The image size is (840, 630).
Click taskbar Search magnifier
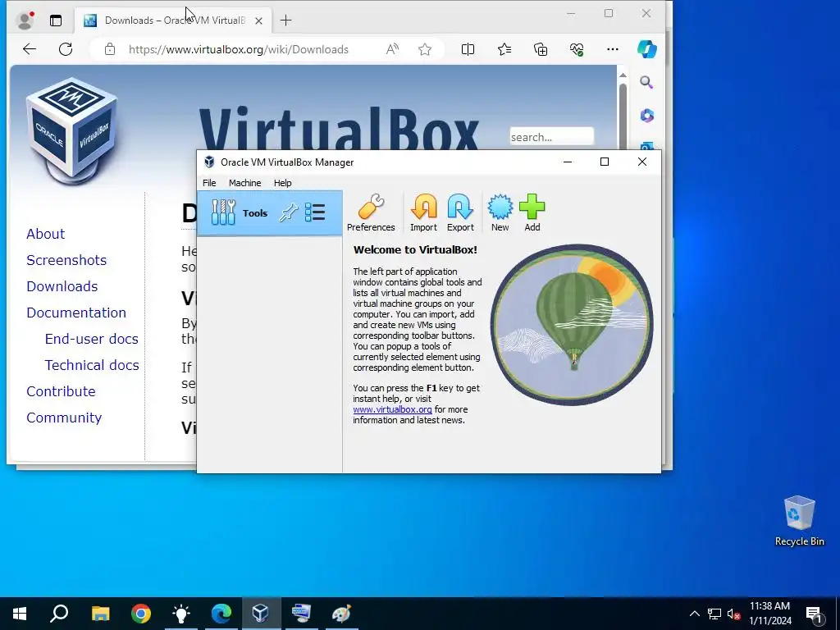(59, 614)
